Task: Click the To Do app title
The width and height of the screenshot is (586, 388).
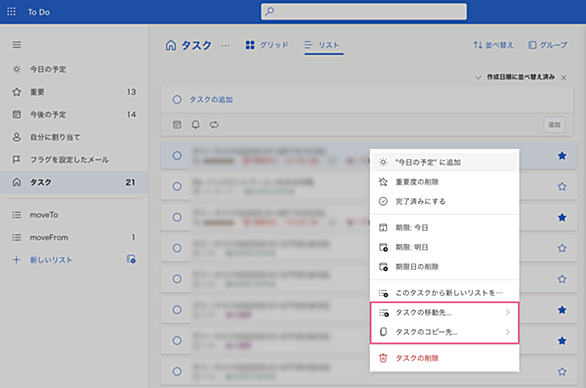Action: coord(39,12)
